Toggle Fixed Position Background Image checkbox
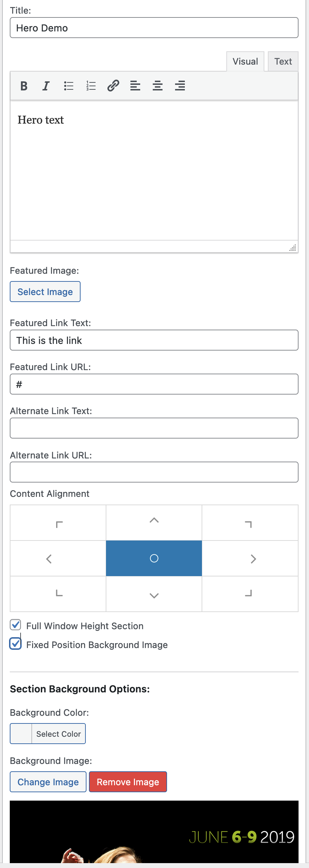The image size is (309, 868). (x=16, y=644)
